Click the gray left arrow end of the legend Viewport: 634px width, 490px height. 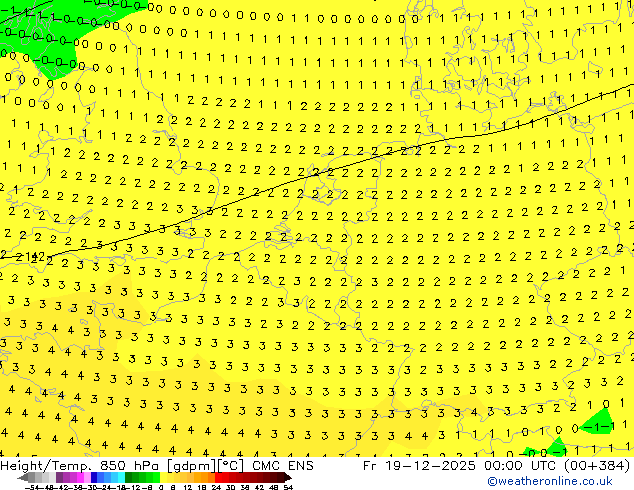point(23,477)
